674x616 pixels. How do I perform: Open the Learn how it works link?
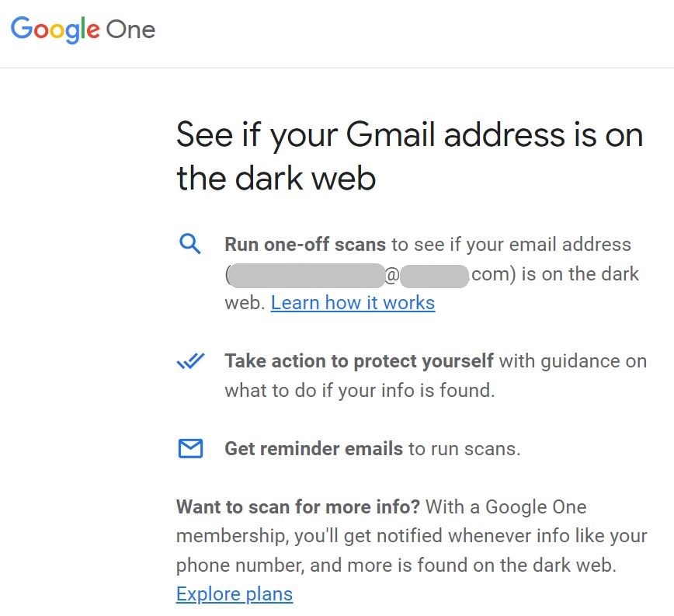[x=353, y=303]
